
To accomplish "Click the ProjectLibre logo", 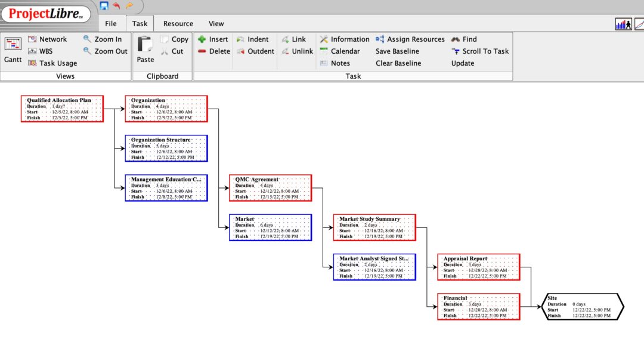I will click(45, 14).
